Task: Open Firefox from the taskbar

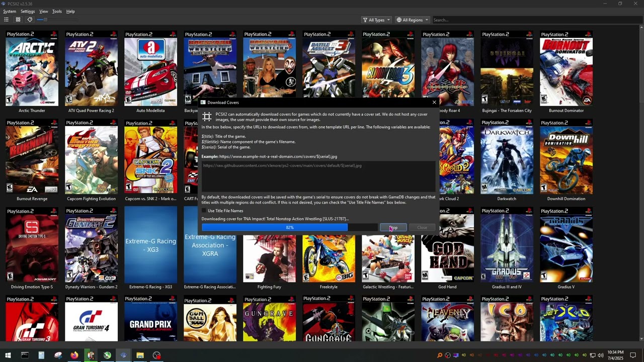Action: [74, 355]
